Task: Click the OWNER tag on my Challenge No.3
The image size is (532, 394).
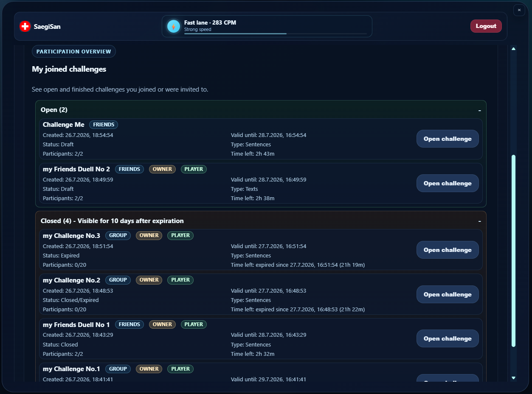Action: tap(149, 235)
